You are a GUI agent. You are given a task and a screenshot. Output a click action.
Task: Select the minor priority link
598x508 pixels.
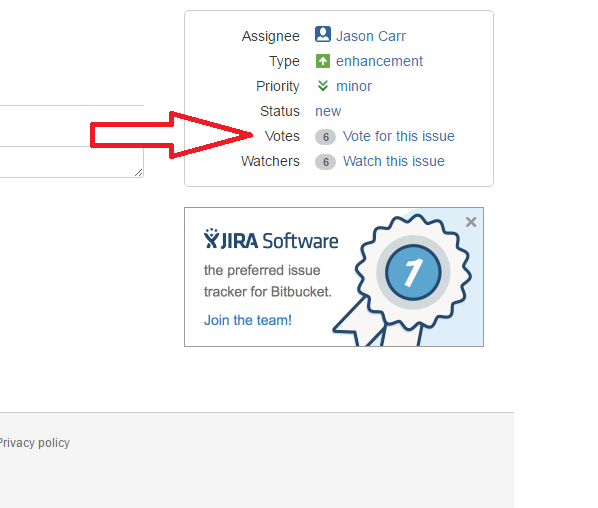(354, 86)
